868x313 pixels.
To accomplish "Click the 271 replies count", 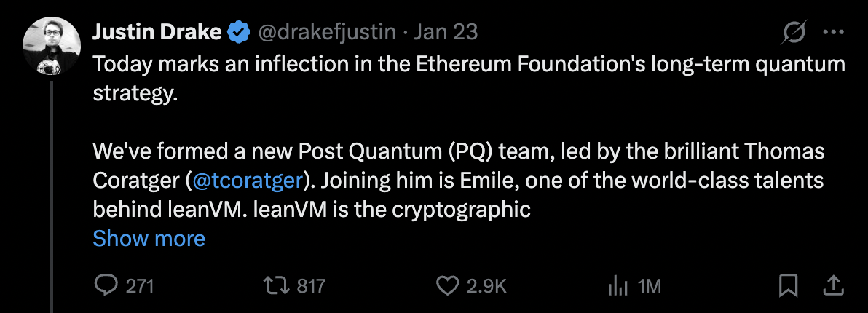I will point(140,286).
